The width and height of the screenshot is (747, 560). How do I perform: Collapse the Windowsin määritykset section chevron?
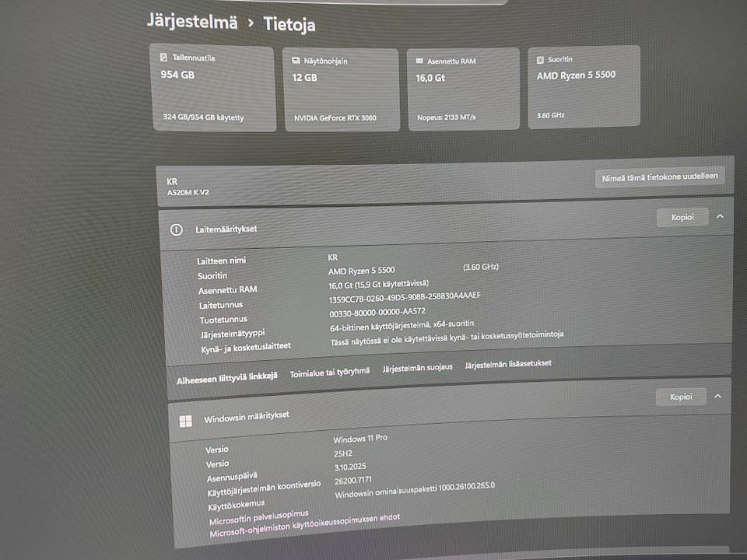click(718, 396)
